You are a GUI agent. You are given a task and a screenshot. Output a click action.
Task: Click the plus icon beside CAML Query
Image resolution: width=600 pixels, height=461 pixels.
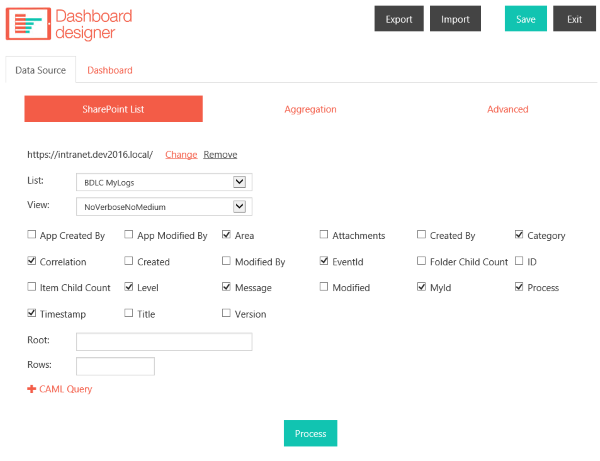point(31,389)
